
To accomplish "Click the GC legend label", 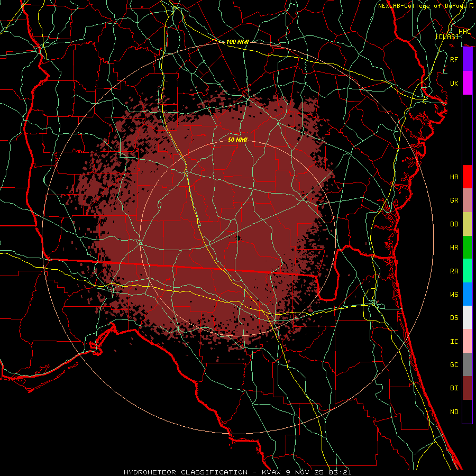I will pos(454,365).
